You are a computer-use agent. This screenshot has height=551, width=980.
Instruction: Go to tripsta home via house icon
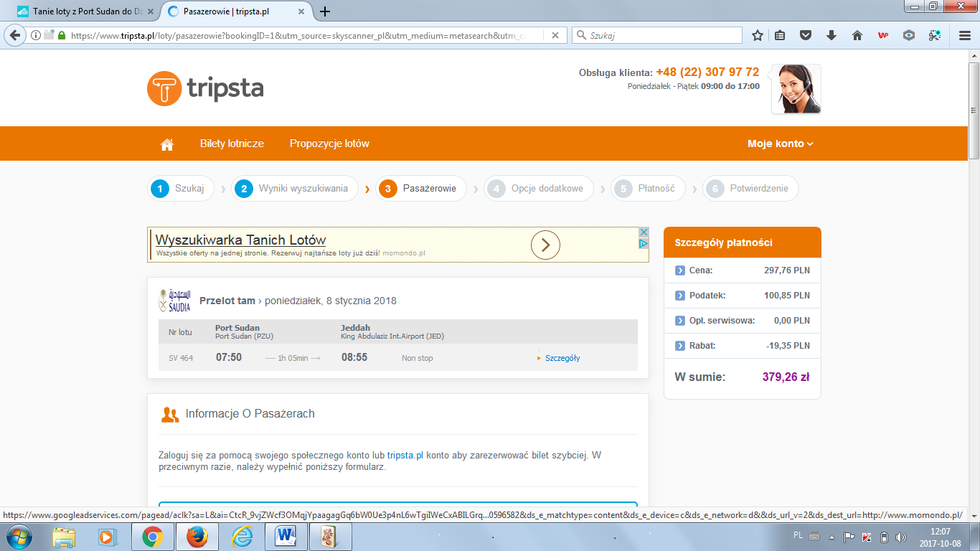[167, 144]
